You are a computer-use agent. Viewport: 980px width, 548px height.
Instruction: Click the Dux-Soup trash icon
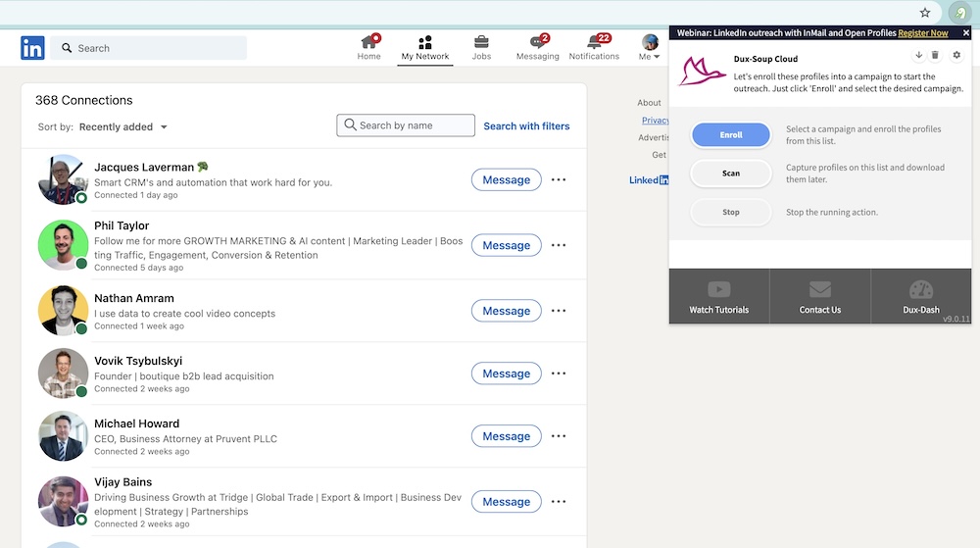935,55
